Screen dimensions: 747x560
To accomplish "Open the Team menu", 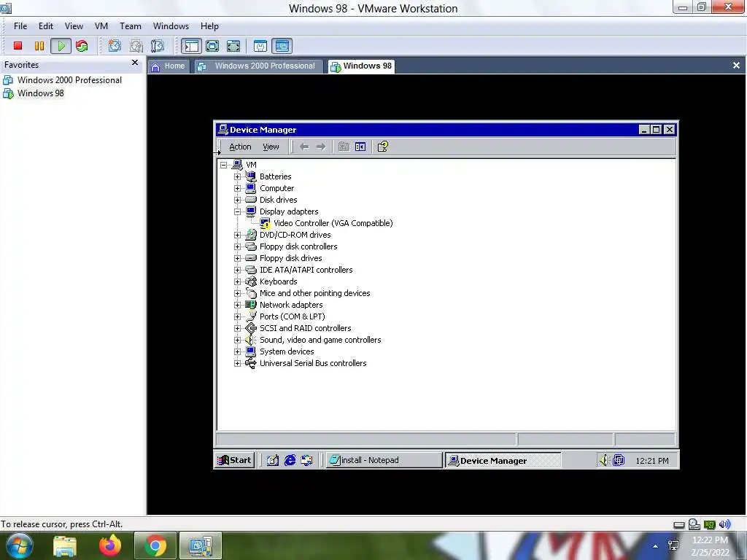I will pyautogui.click(x=130, y=26).
